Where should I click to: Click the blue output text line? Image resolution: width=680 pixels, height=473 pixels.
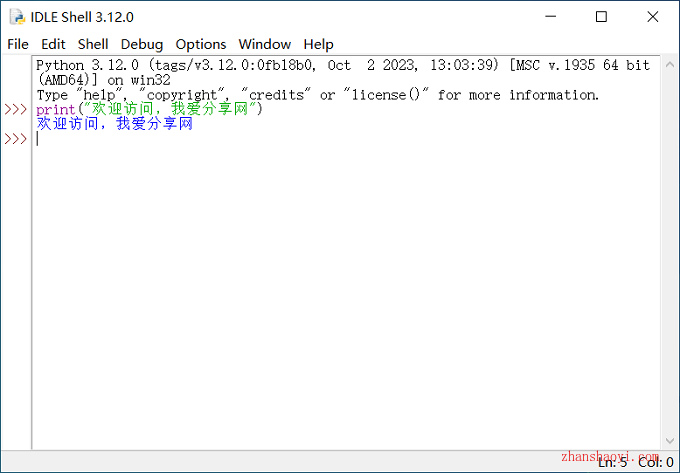(114, 124)
